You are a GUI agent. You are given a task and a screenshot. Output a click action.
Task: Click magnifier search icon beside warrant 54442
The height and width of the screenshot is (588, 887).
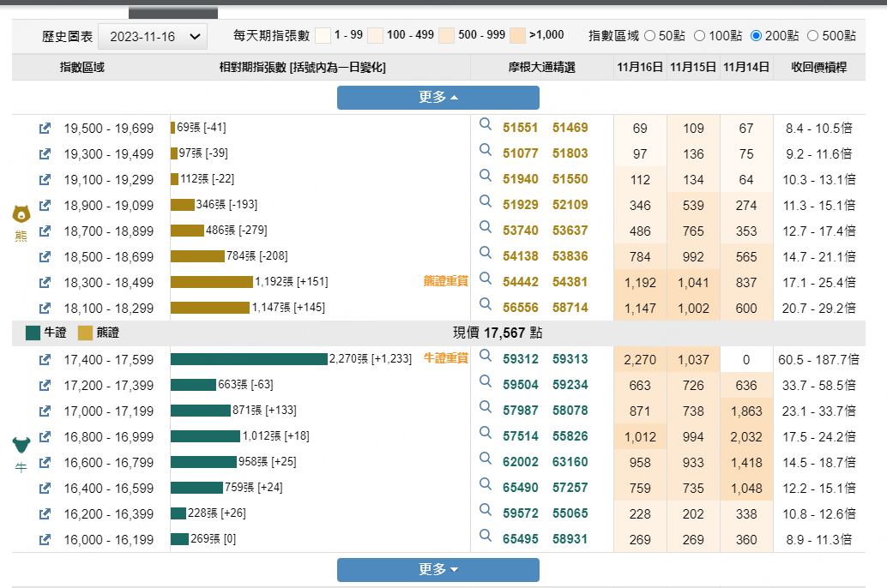[x=486, y=279]
